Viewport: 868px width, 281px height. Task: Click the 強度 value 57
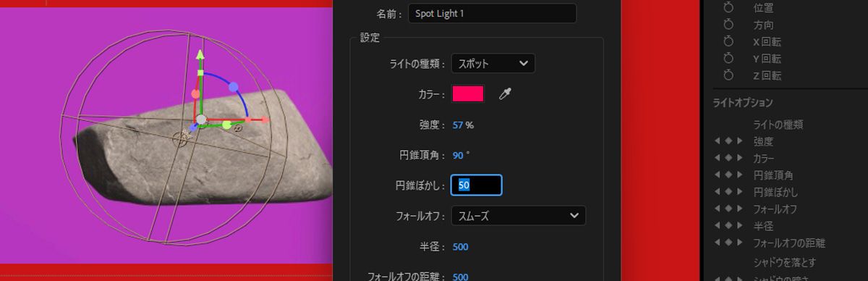458,125
